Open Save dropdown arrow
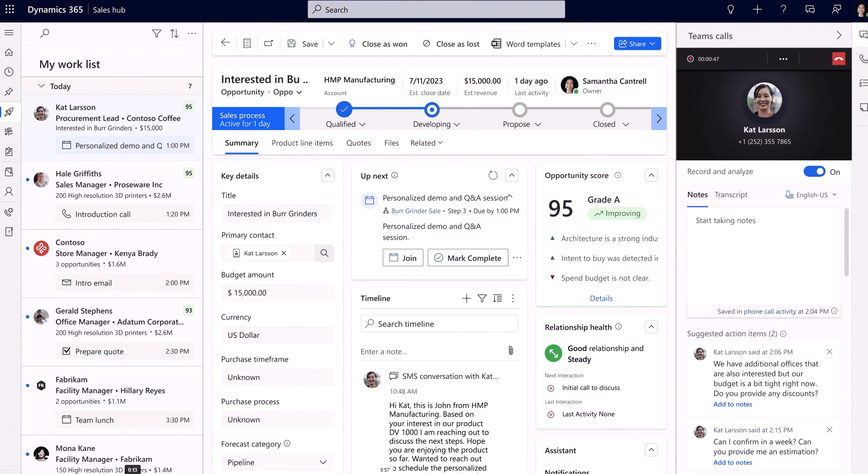The image size is (868, 474). click(331, 44)
